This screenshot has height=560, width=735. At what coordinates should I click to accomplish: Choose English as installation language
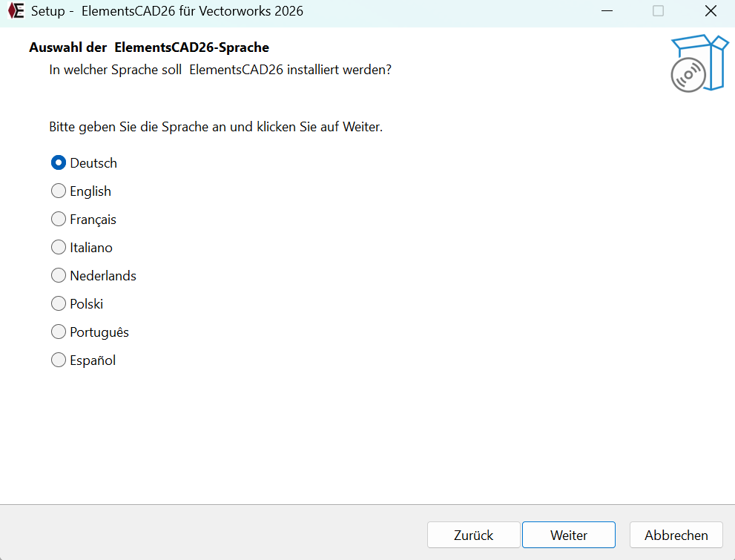pos(59,191)
